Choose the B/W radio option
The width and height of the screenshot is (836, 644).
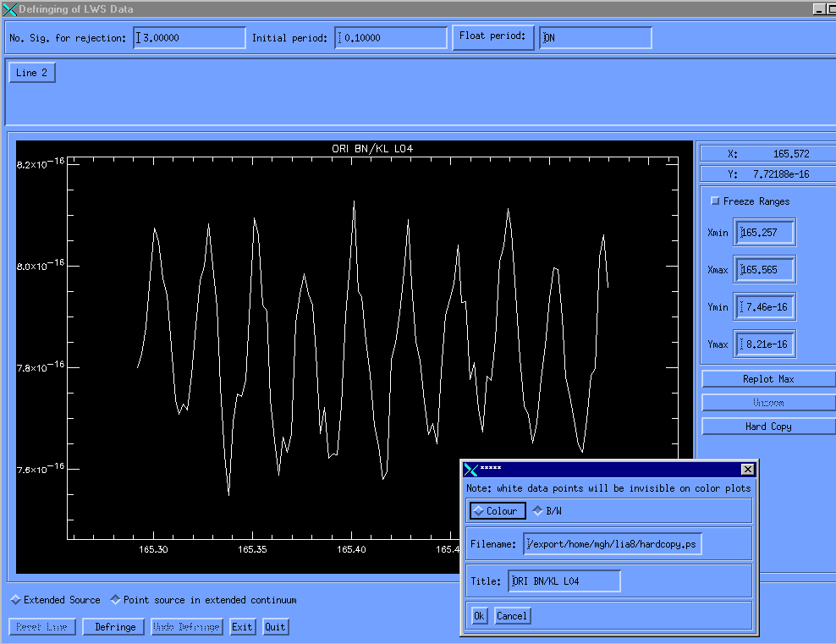click(537, 511)
